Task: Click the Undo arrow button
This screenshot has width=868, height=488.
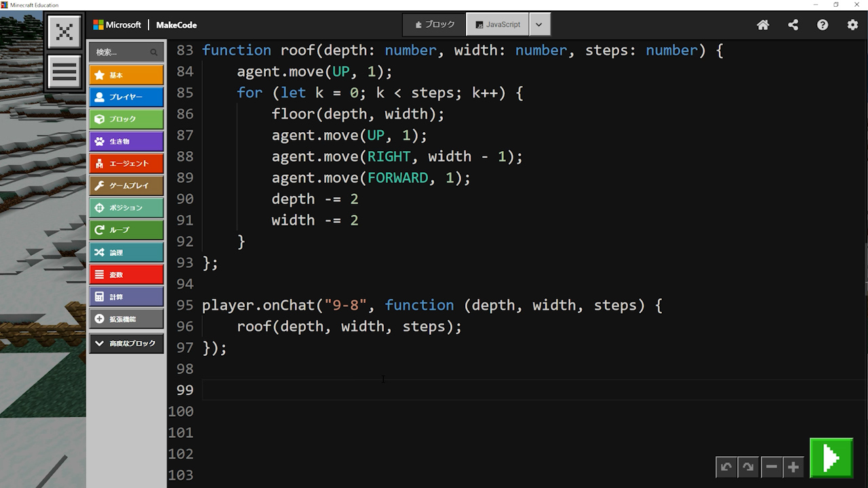Action: (x=726, y=467)
